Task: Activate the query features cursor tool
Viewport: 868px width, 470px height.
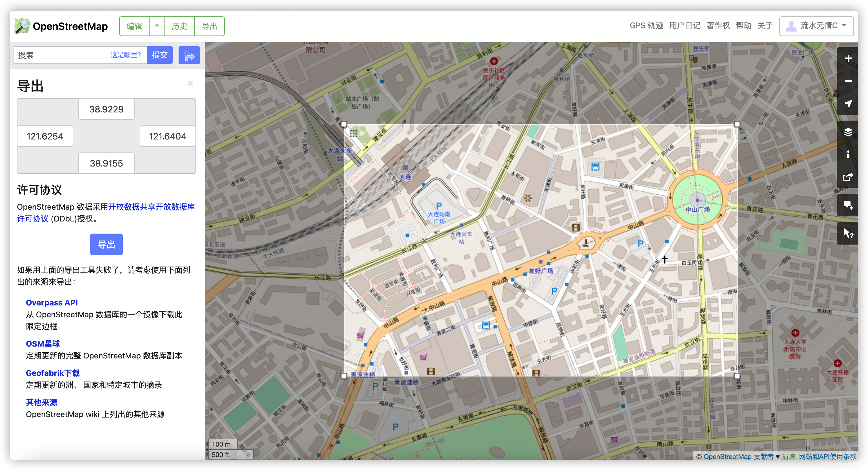Action: 848,233
